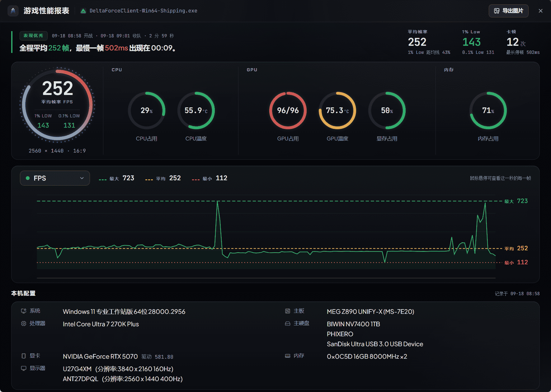The width and height of the screenshot is (551, 392).
Task: Click the green triangle icon before DeltaForceClient
Action: 83,11
